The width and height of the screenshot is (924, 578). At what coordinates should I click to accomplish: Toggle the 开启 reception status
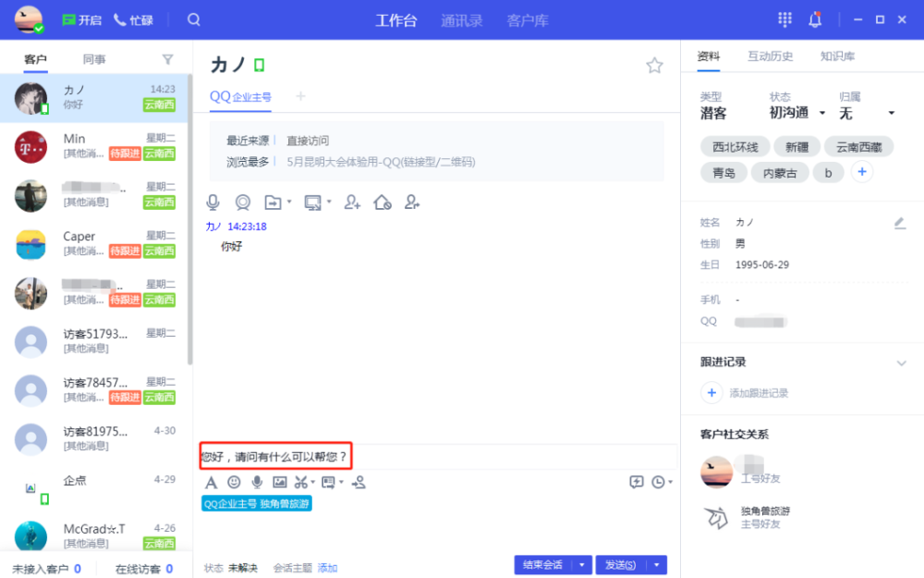[x=82, y=20]
